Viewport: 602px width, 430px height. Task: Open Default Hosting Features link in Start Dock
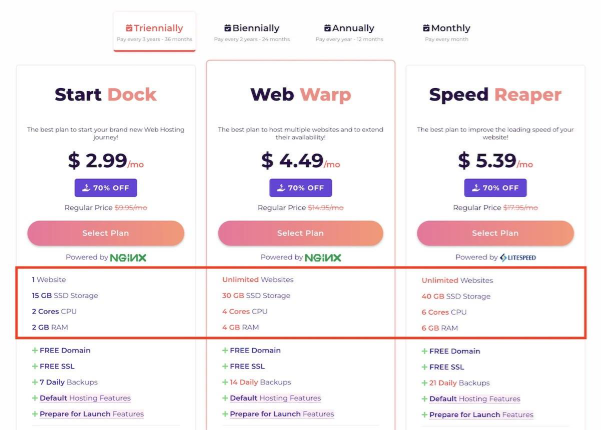[x=85, y=398]
